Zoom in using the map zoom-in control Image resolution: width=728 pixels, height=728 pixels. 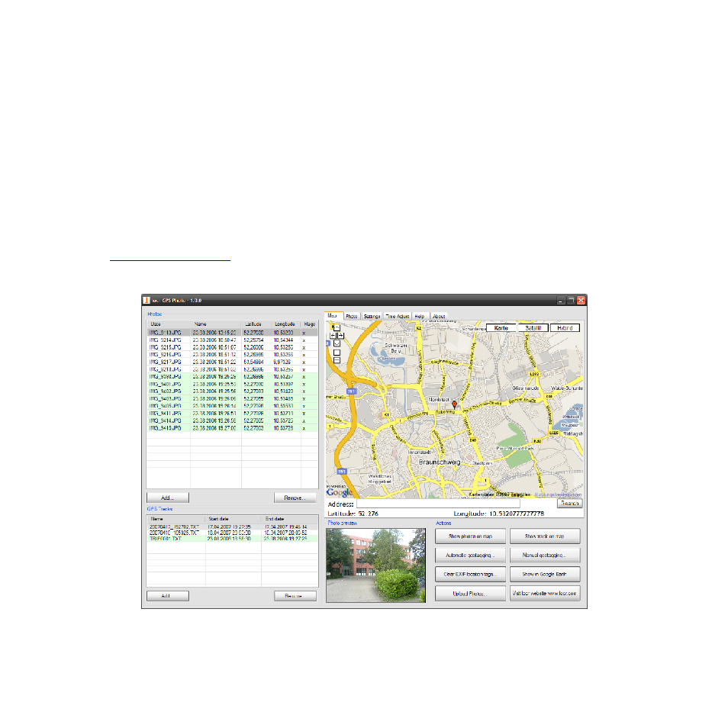(x=337, y=353)
